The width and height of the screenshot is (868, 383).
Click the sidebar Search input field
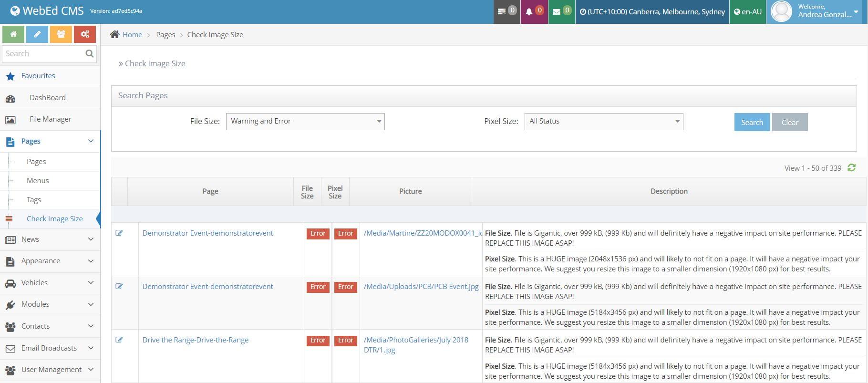point(43,54)
